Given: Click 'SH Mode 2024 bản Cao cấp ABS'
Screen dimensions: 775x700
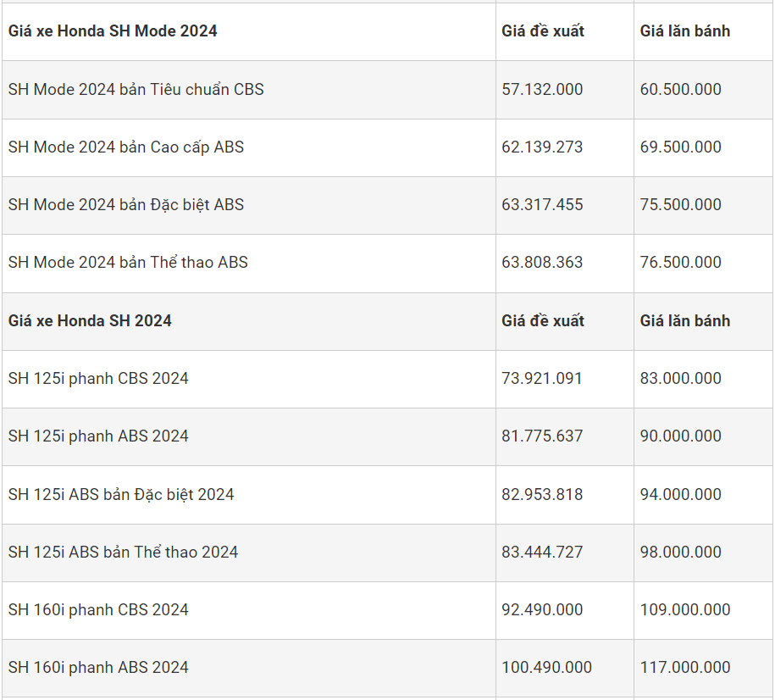Looking at the screenshot, I should coord(126,147).
